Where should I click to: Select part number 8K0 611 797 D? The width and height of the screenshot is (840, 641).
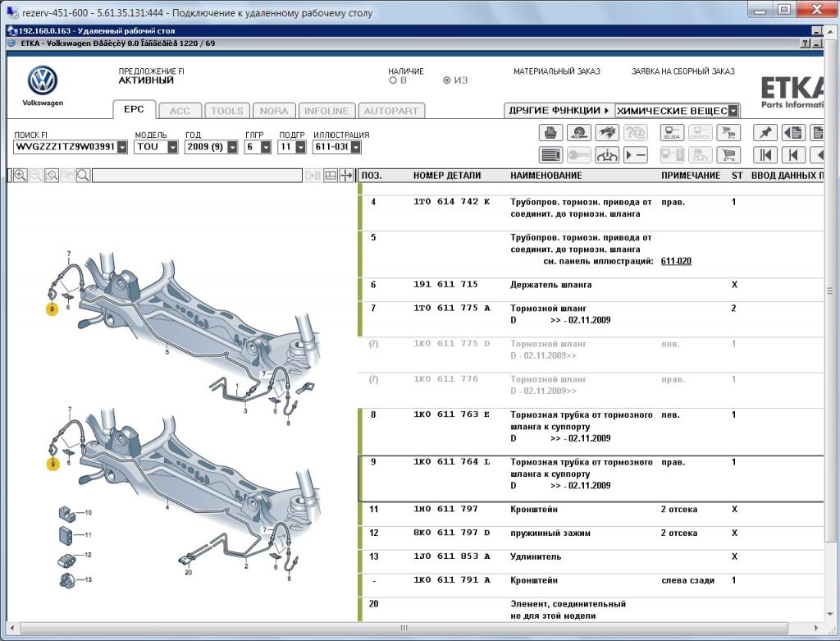click(x=452, y=533)
